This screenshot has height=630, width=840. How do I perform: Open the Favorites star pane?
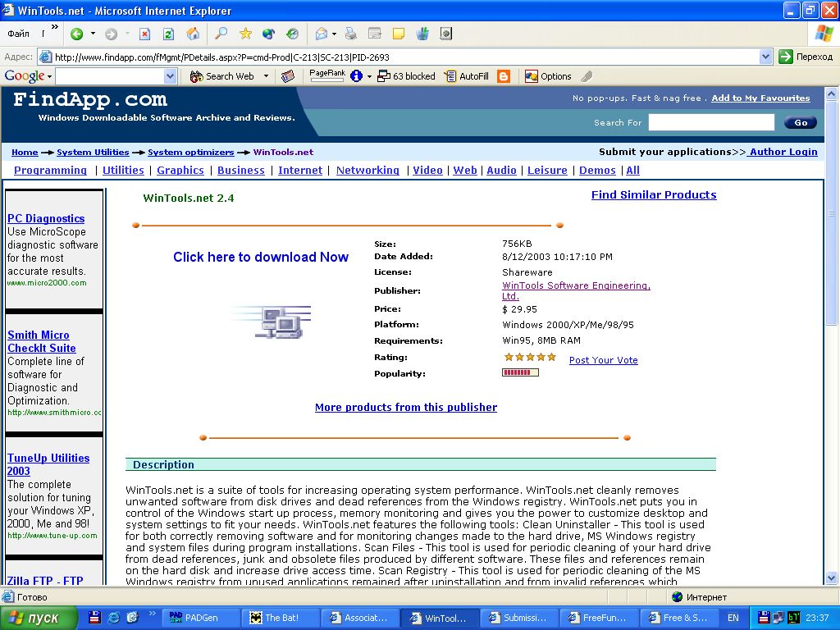(x=245, y=34)
